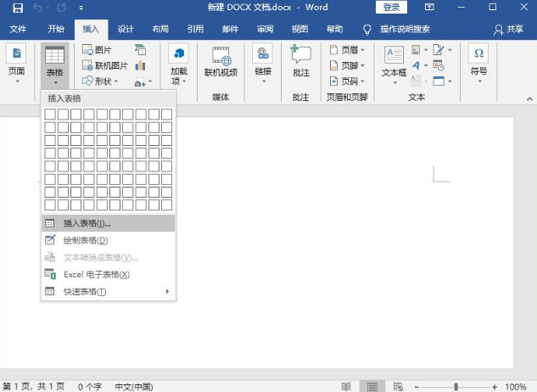537x392 pixels.
Task: Open the 设计 design tab
Action: 126,29
